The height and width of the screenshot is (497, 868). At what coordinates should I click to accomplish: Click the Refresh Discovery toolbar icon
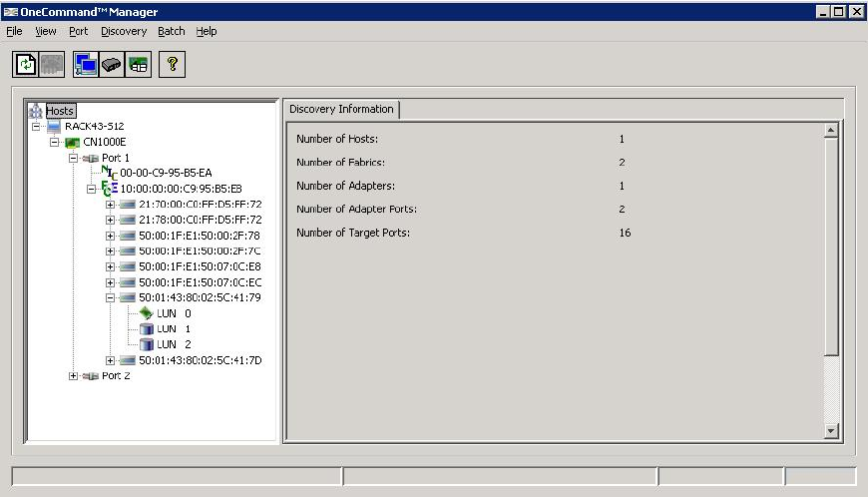coord(26,65)
